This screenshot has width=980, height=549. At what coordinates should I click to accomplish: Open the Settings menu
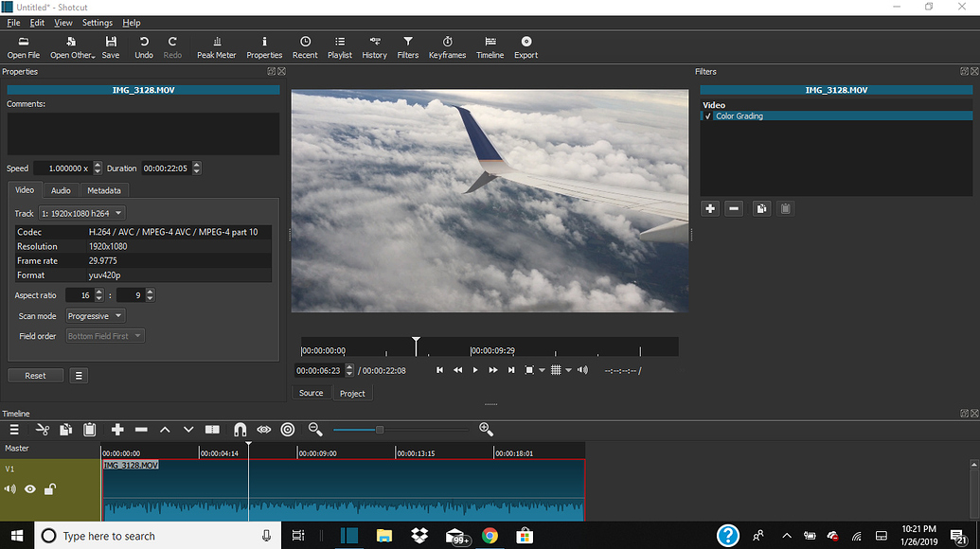(x=98, y=23)
